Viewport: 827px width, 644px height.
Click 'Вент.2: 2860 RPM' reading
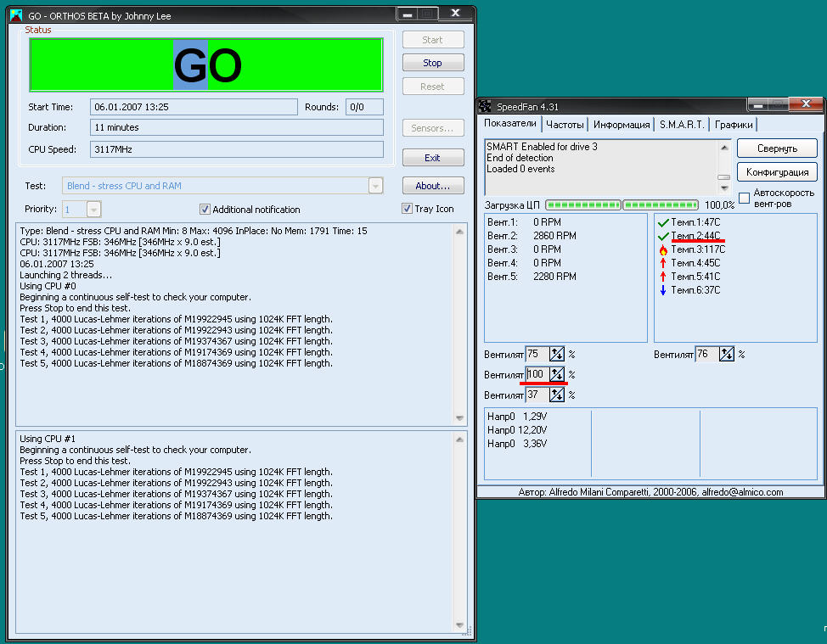pyautogui.click(x=532, y=236)
